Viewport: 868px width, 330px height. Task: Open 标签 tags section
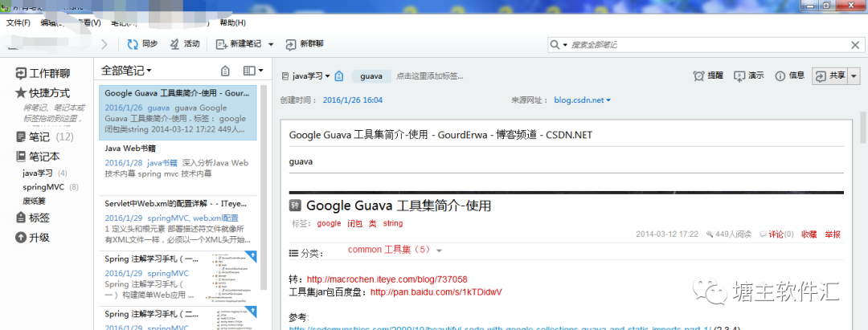tap(33, 218)
